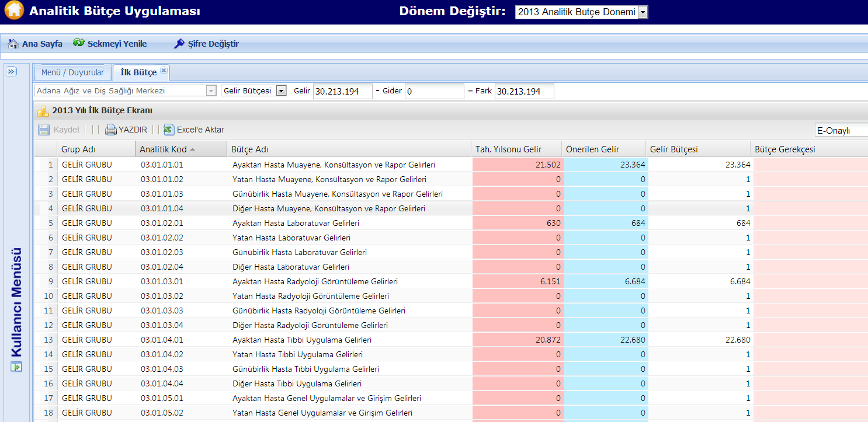
Task: Open the Dönem Değiştir period dropdown
Action: click(581, 12)
